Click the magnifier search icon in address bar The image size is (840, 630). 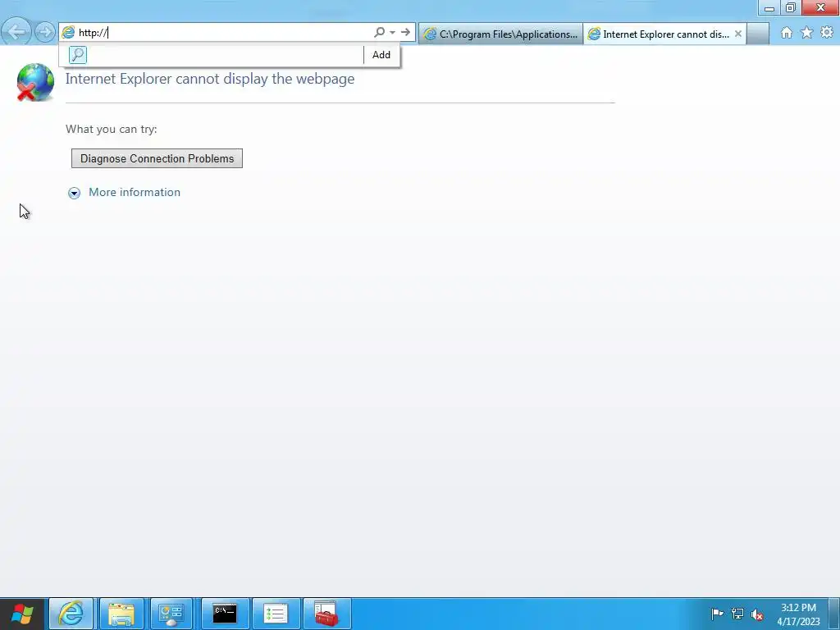pyautogui.click(x=379, y=33)
